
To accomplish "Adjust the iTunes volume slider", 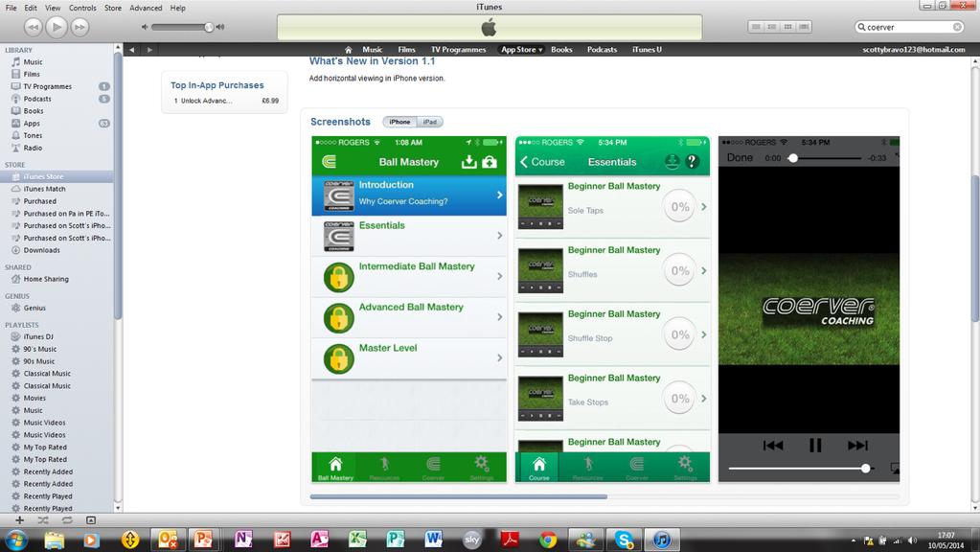I will click(x=182, y=27).
